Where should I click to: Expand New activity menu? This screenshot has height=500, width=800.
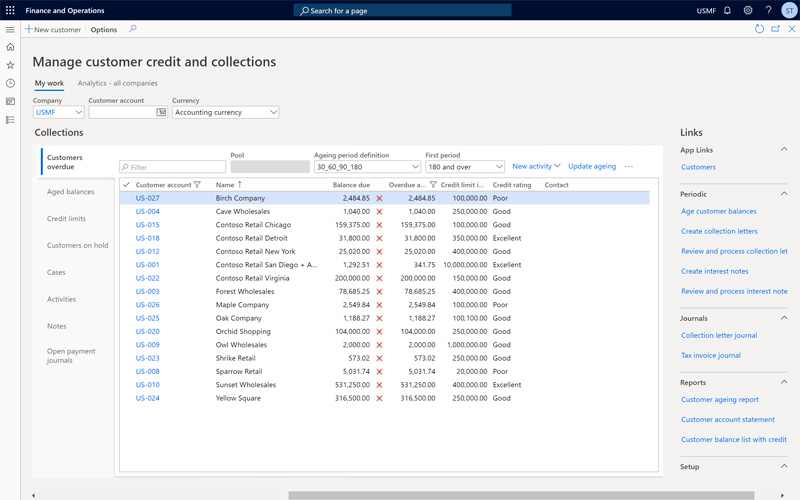[536, 166]
